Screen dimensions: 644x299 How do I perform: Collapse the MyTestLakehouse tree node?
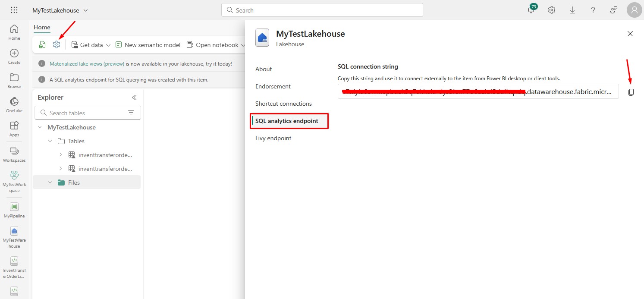point(40,127)
